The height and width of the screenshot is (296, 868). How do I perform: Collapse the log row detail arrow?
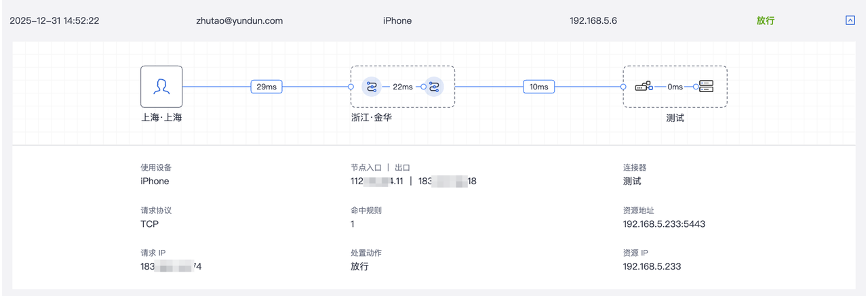(850, 20)
